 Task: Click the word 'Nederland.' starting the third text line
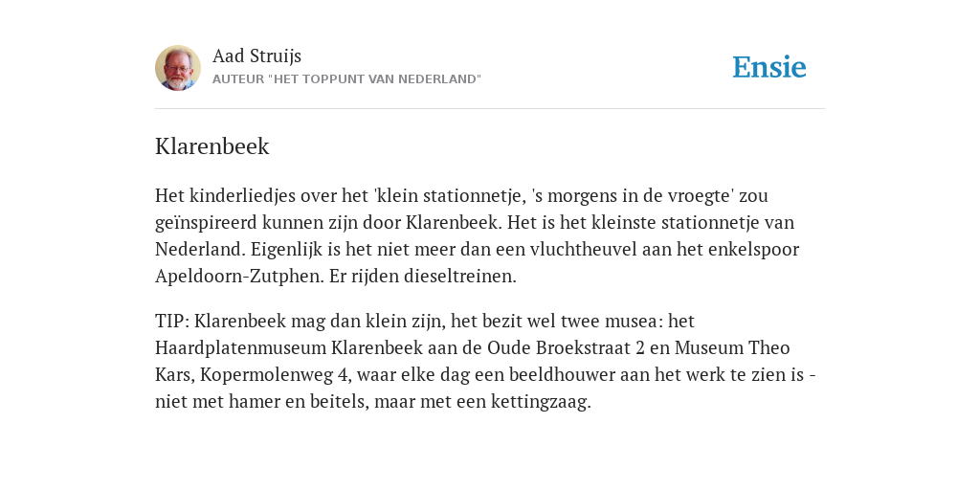[201, 250]
